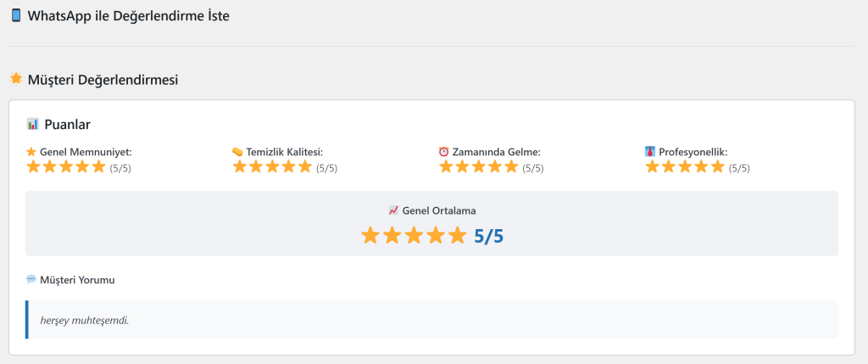This screenshot has height=364, width=868.
Task: Click the Genel Memnuniyet star rating
Action: pyautogui.click(x=66, y=167)
